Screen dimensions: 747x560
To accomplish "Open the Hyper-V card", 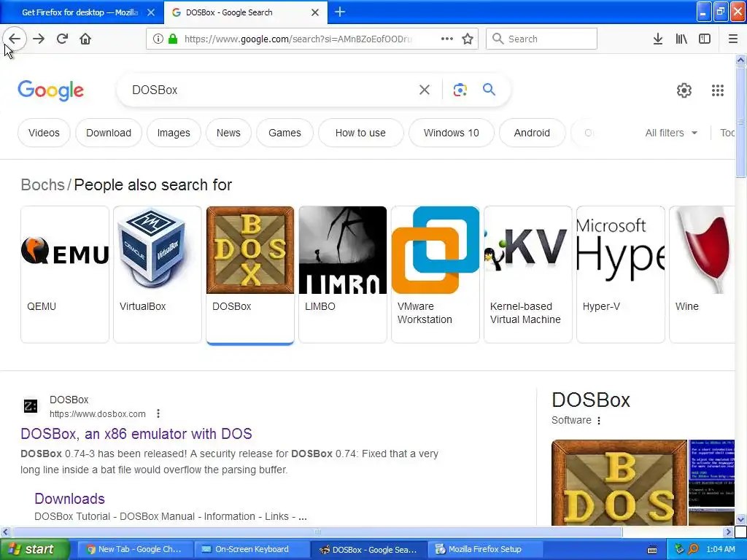I will pyautogui.click(x=620, y=274).
